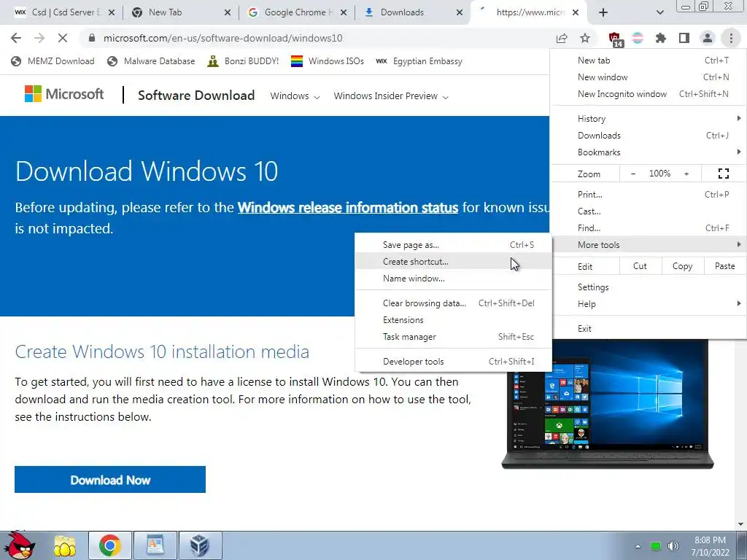
Task: Open Settings from the Chrome menu
Action: point(649,287)
